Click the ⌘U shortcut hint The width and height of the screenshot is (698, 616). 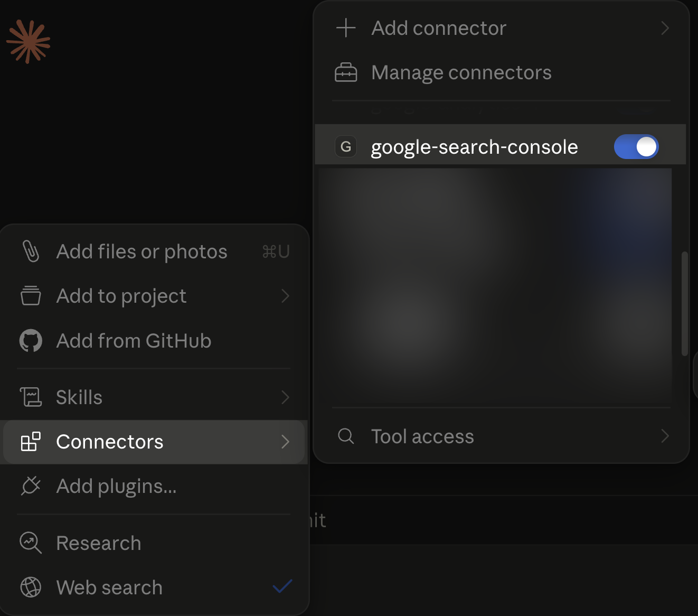pos(276,251)
